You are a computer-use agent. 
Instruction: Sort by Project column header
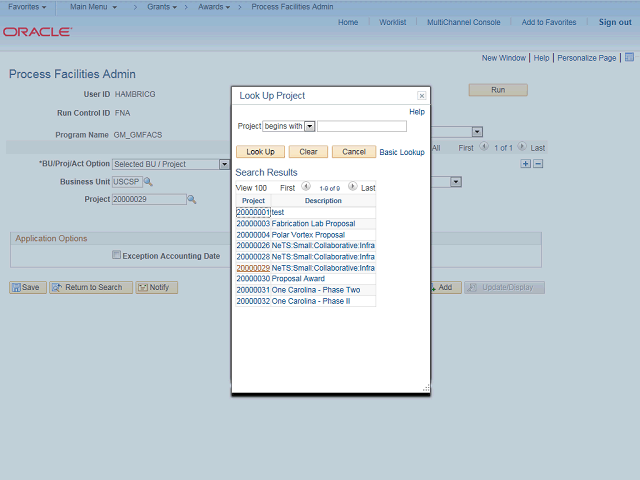point(253,201)
